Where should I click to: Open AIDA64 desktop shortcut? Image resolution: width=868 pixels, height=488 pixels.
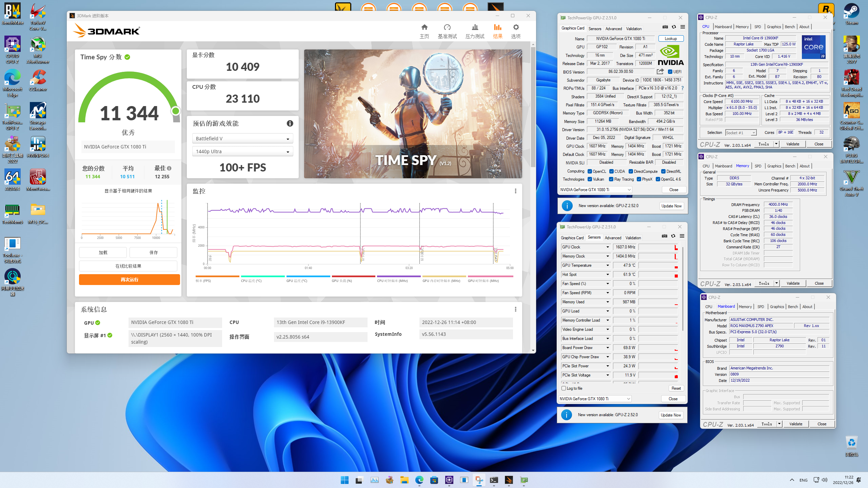[13, 180]
